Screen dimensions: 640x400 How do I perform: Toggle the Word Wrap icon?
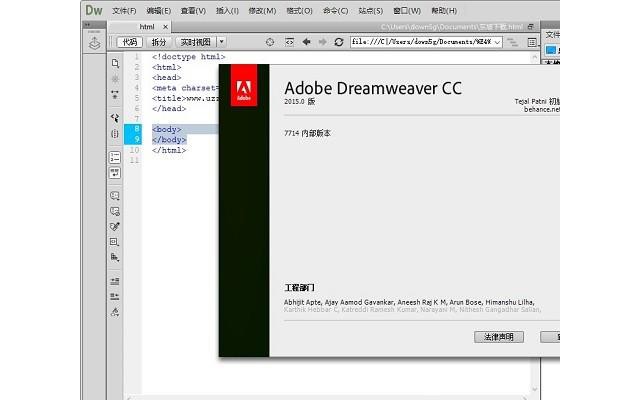pos(115,173)
